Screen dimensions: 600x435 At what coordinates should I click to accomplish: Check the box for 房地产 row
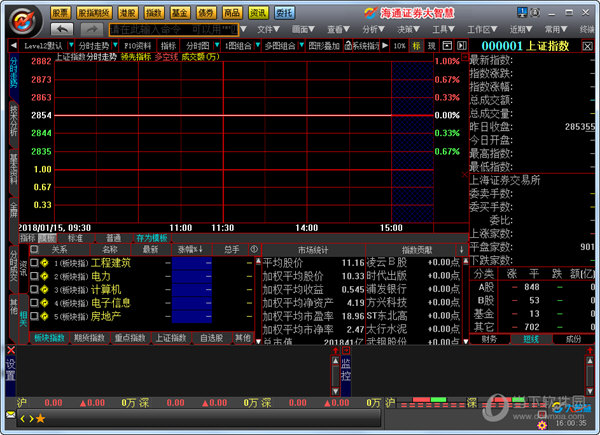(x=34, y=316)
